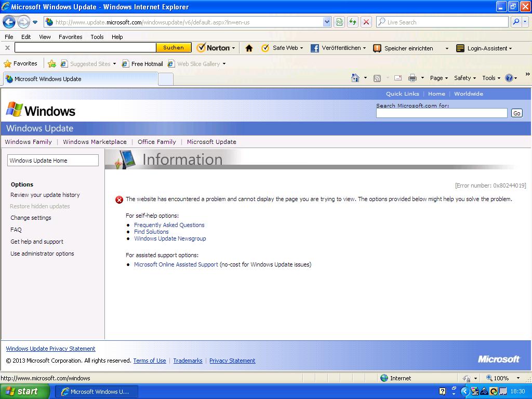532x399 pixels.
Task: Click the Forward navigation arrow
Action: [x=23, y=22]
